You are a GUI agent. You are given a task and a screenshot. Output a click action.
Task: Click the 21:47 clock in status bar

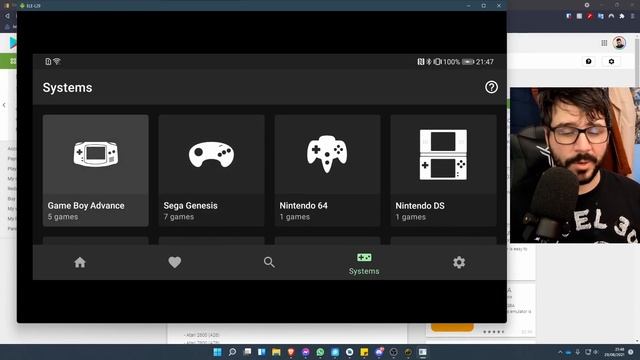click(x=485, y=62)
